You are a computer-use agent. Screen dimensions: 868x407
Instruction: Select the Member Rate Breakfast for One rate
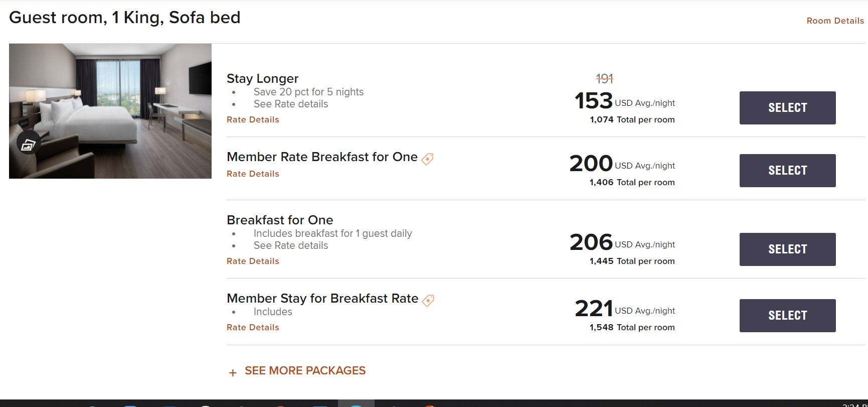[x=787, y=171]
